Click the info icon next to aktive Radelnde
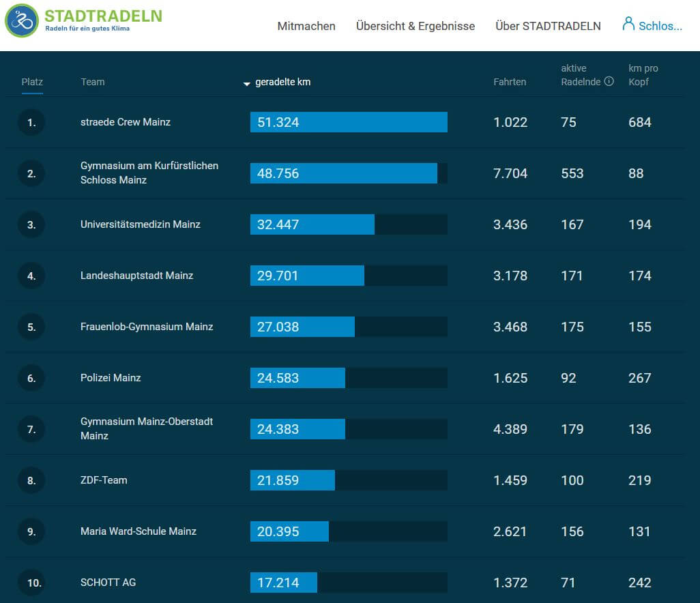This screenshot has height=603, width=700. pyautogui.click(x=609, y=81)
